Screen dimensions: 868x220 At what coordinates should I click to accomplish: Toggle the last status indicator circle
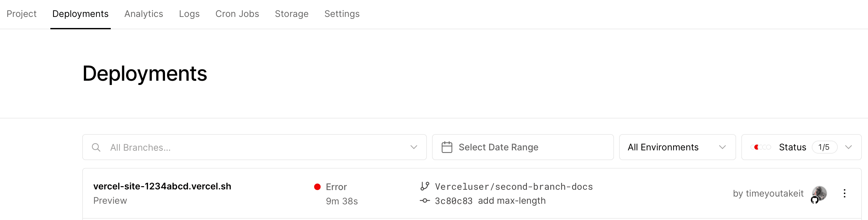(x=769, y=147)
